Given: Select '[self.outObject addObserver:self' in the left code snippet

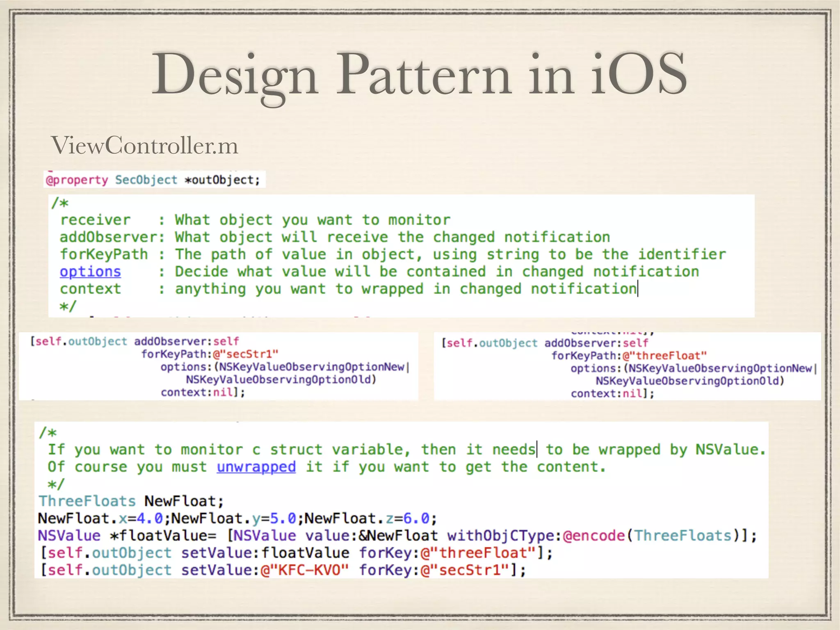Looking at the screenshot, I should (x=135, y=341).
